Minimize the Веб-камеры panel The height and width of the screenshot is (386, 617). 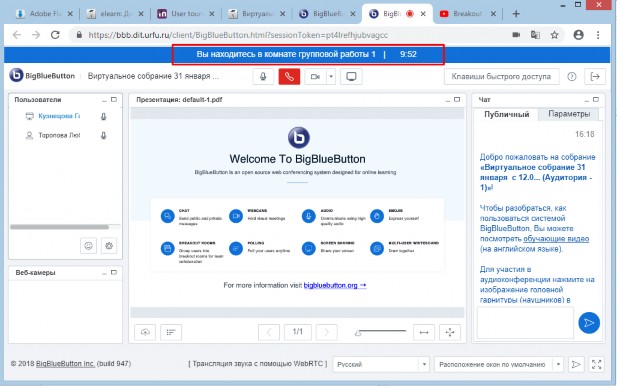click(104, 273)
